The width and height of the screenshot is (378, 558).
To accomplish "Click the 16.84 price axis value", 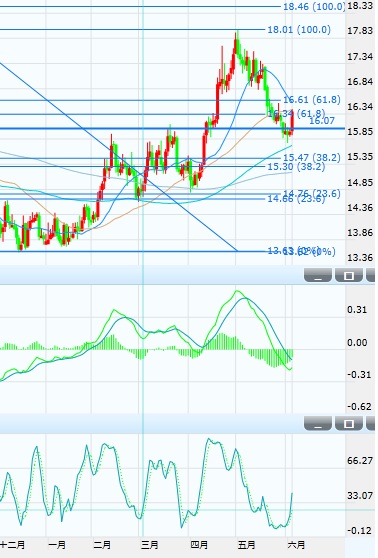I will click(360, 81).
